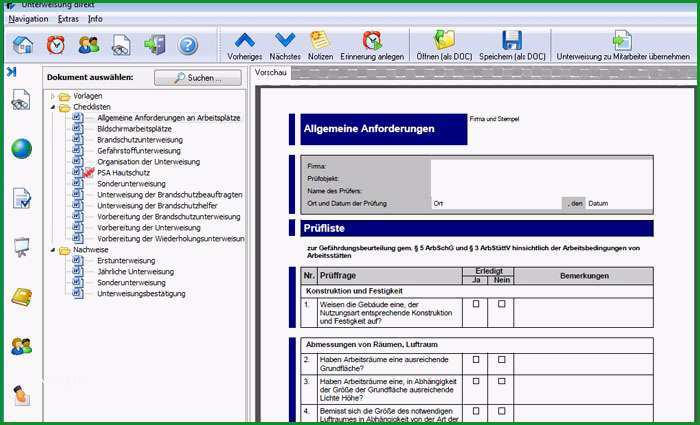Image resolution: width=700 pixels, height=425 pixels.
Task: Select sidebar document preview glasses icon
Action: [21, 100]
